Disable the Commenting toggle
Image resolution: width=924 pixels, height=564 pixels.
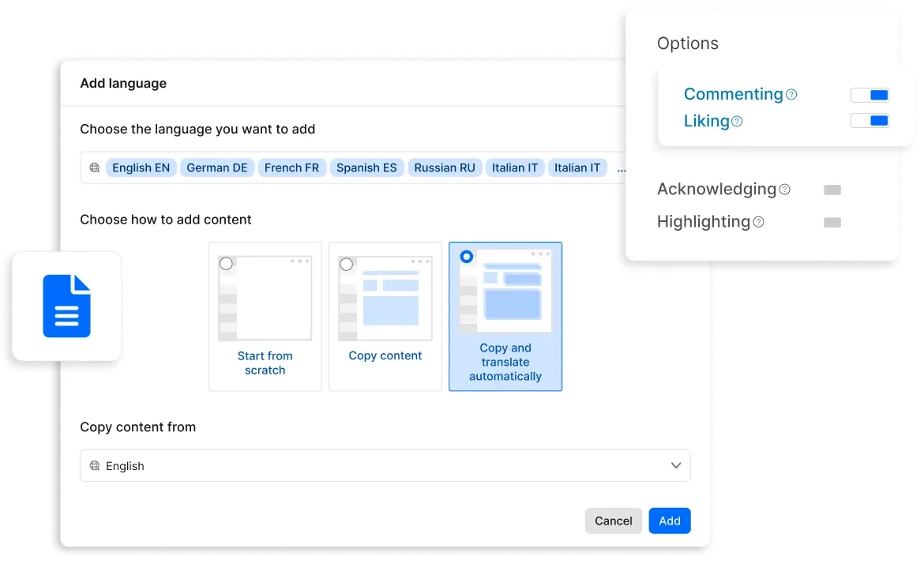coord(870,95)
